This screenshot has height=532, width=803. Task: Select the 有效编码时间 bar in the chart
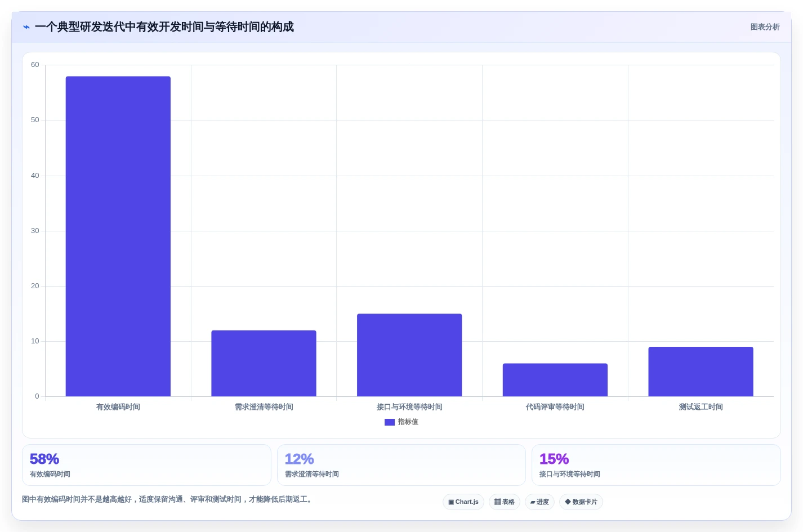[x=118, y=236]
